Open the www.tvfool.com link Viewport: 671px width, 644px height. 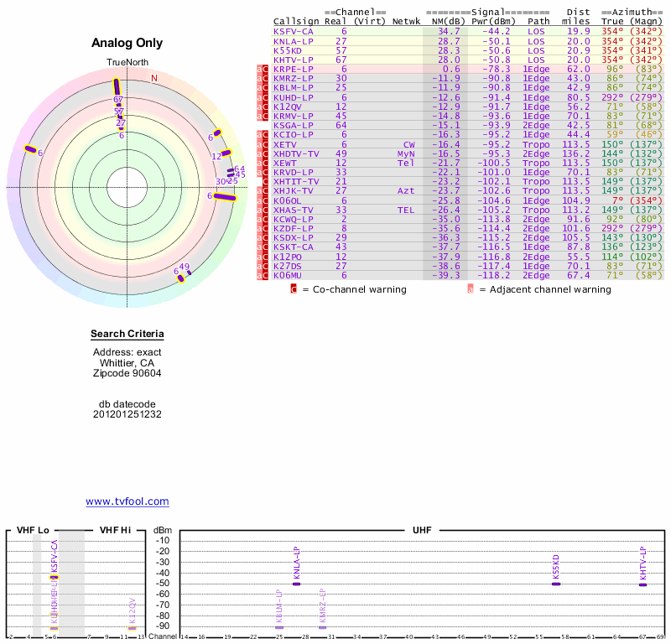[x=127, y=501]
